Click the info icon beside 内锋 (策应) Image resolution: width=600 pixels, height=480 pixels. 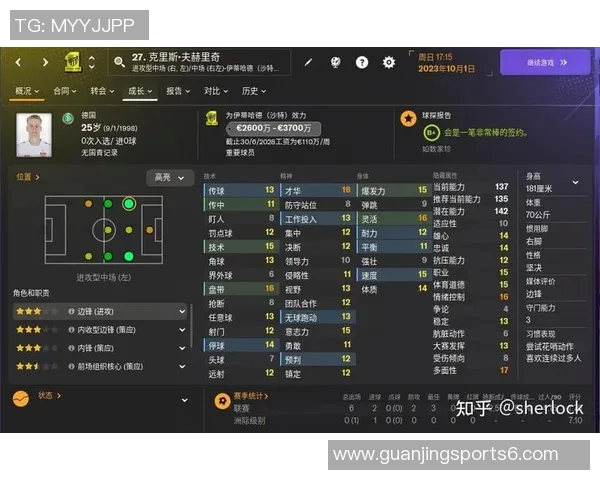(x=71, y=348)
